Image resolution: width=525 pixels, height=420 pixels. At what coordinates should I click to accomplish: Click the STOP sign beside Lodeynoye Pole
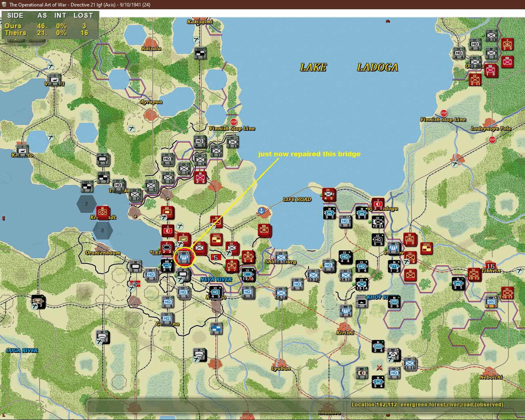pyautogui.click(x=492, y=140)
